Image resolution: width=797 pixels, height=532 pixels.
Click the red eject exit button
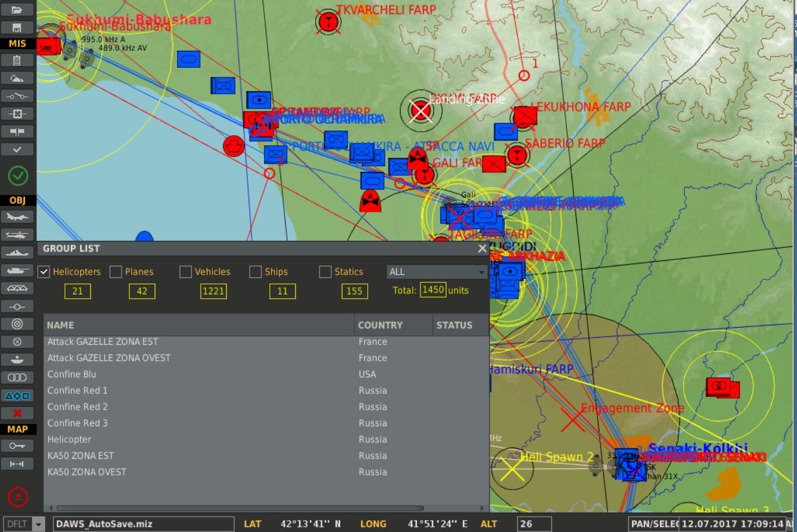18,497
